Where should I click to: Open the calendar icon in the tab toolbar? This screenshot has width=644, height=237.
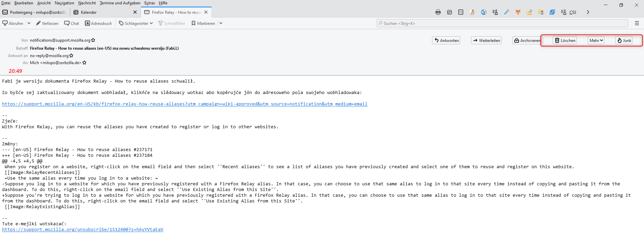click(449, 12)
